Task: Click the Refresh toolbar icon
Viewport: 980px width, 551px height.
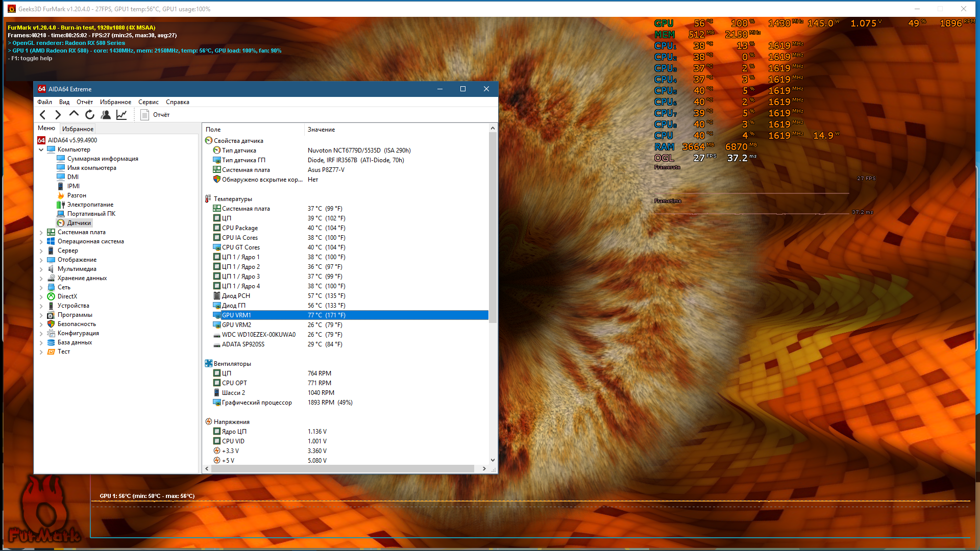Action: [90, 115]
